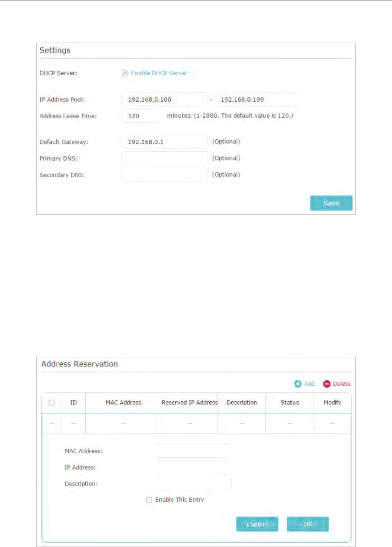Click the Address Reservation heading
392x547 pixels.
pos(80,364)
